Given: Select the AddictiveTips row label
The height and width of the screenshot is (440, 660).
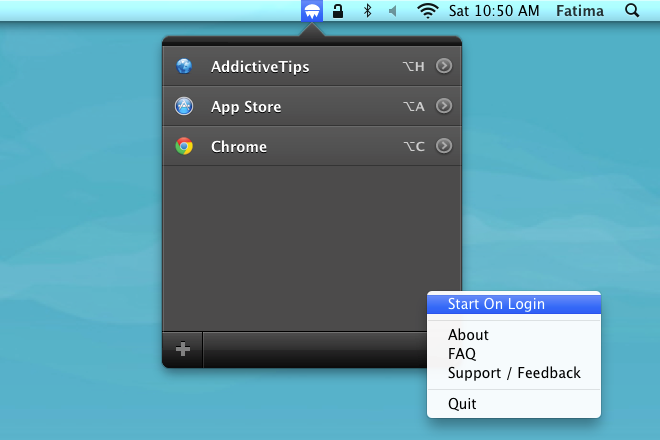Looking at the screenshot, I should [260, 67].
